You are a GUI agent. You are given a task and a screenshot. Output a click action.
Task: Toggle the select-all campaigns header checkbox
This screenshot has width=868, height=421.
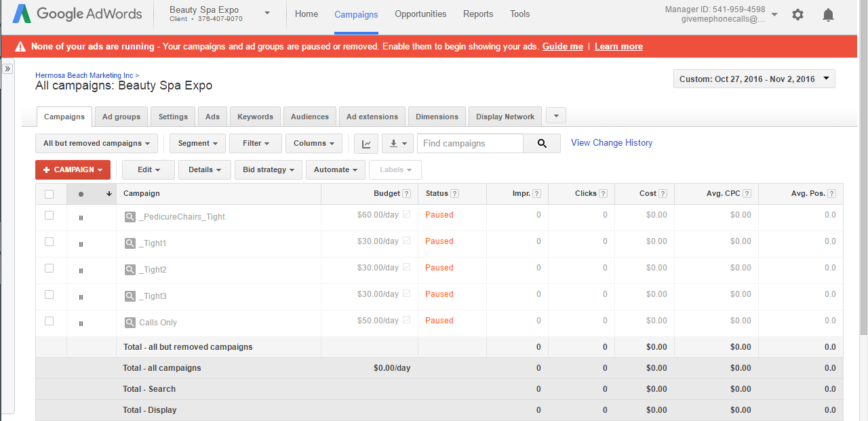pos(49,195)
